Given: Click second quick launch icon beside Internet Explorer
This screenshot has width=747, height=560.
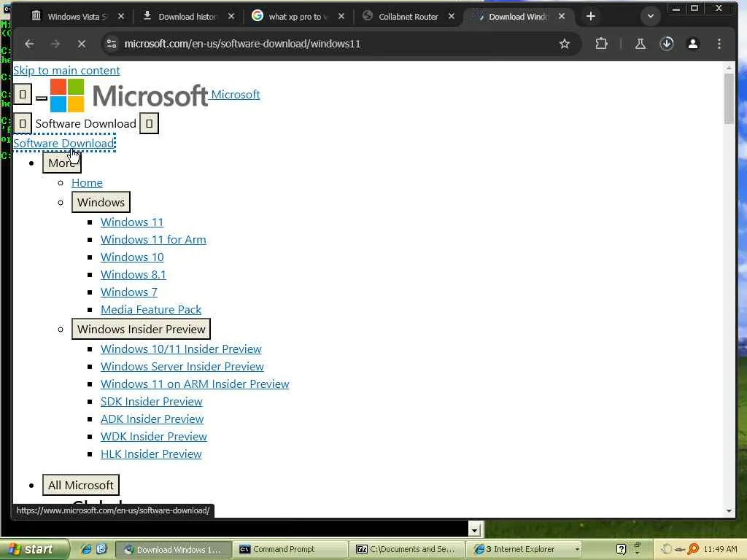Looking at the screenshot, I should pos(101,550).
